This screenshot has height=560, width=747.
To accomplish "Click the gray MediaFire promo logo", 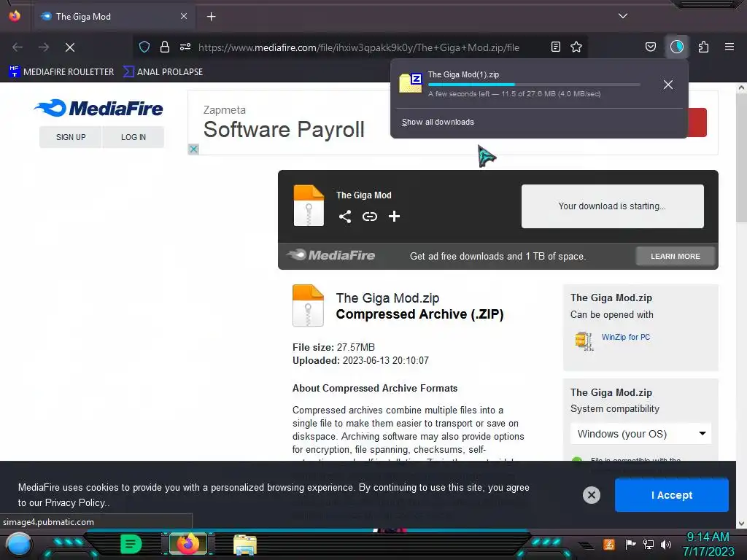I will pos(331,255).
